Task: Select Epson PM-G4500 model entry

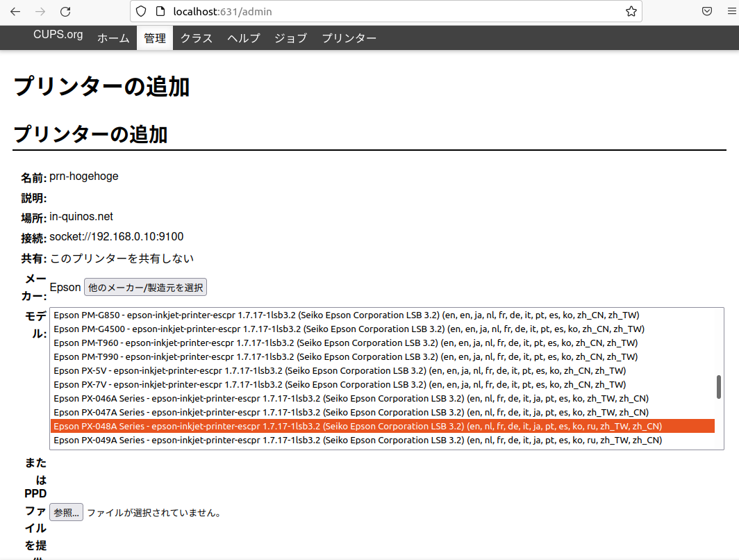Action: click(x=383, y=329)
